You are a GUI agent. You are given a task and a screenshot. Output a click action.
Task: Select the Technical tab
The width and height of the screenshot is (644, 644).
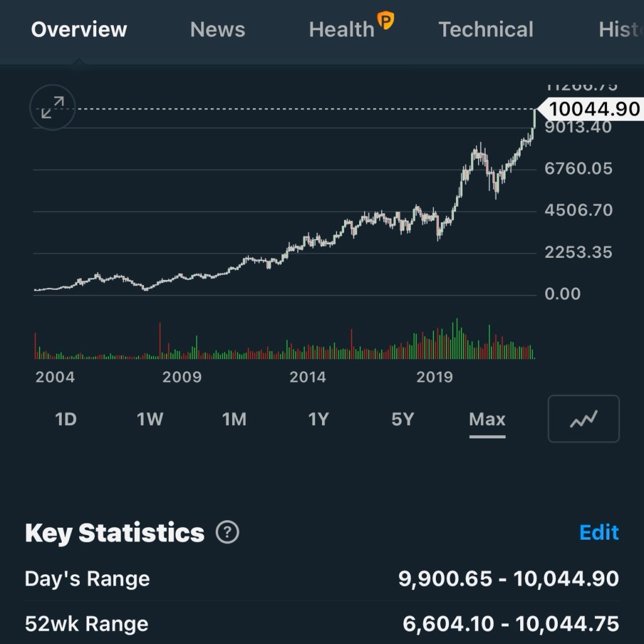(x=486, y=30)
